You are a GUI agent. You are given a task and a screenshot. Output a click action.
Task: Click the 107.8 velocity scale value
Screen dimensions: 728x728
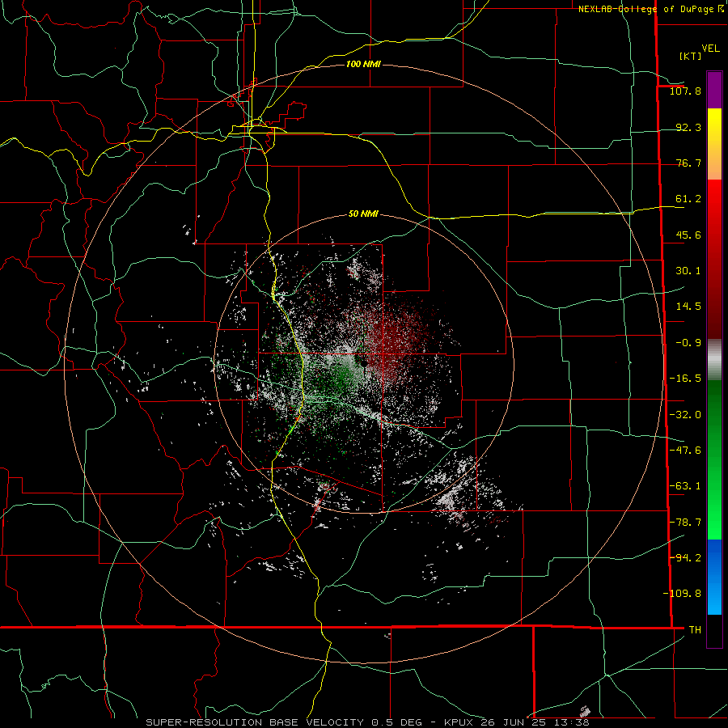[x=685, y=91]
